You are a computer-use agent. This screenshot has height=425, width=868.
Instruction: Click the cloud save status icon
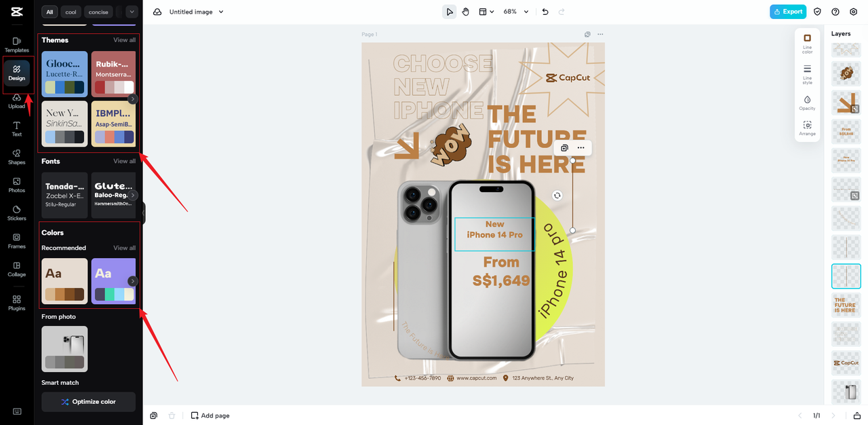157,12
